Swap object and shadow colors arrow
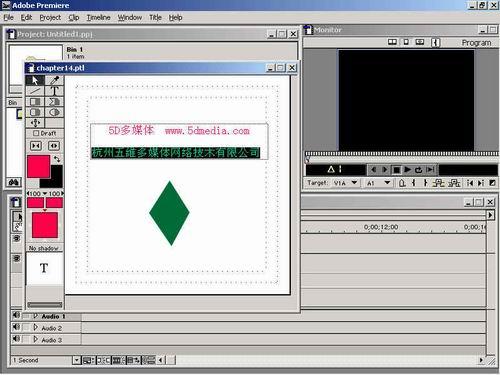 click(57, 159)
